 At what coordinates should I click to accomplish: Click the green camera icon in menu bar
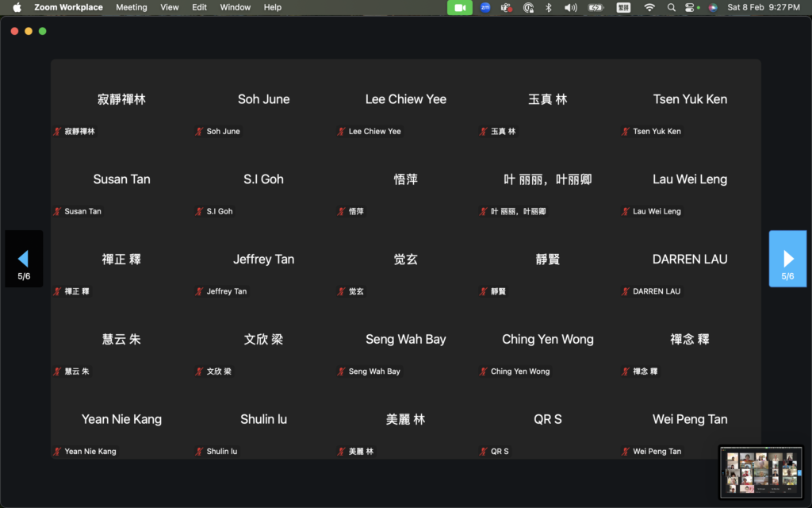[459, 7]
